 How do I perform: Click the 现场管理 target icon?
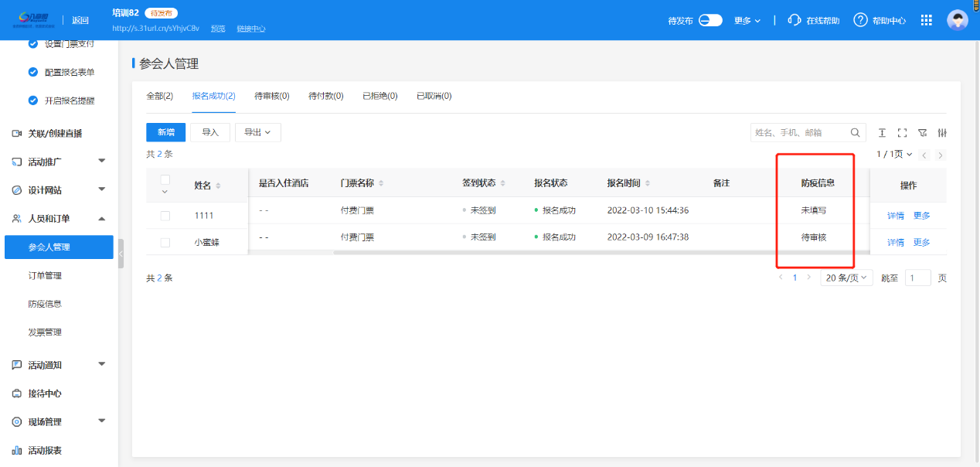17,422
